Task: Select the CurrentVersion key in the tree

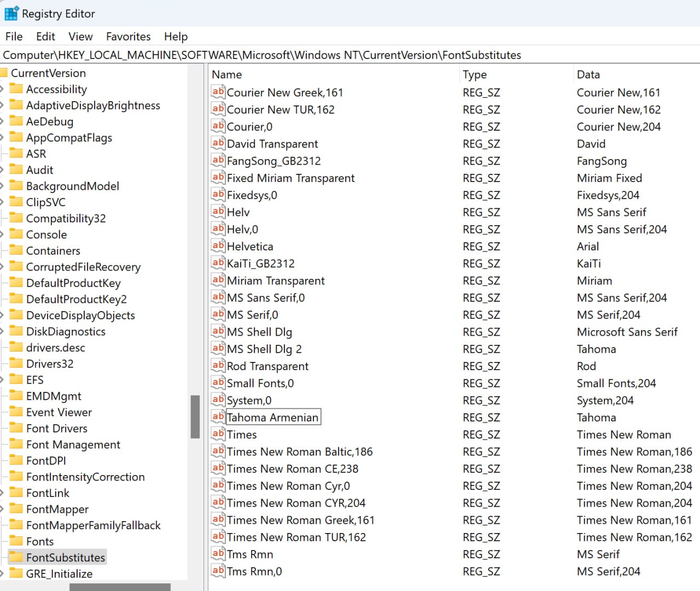Action: (48, 73)
